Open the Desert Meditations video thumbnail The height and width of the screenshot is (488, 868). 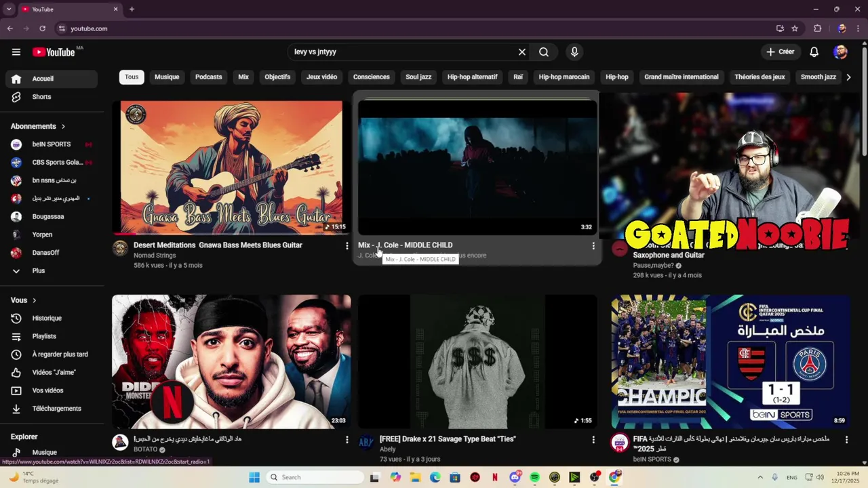(231, 167)
